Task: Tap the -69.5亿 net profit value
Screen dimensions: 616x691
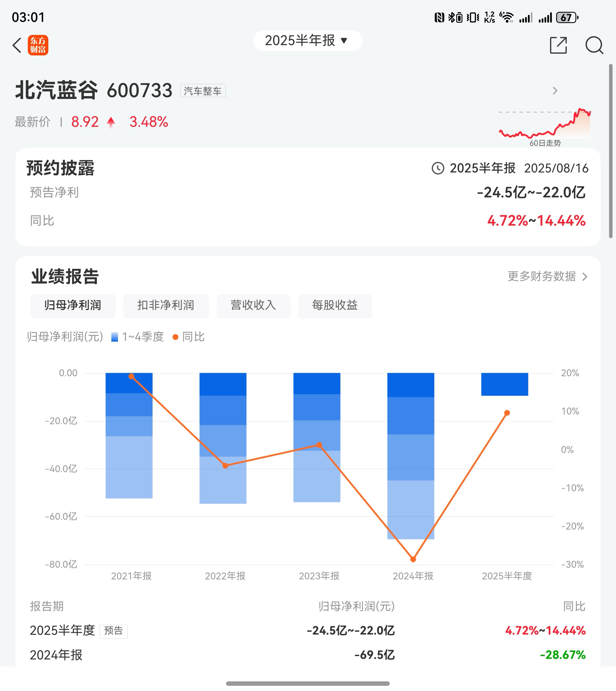Action: 374,655
